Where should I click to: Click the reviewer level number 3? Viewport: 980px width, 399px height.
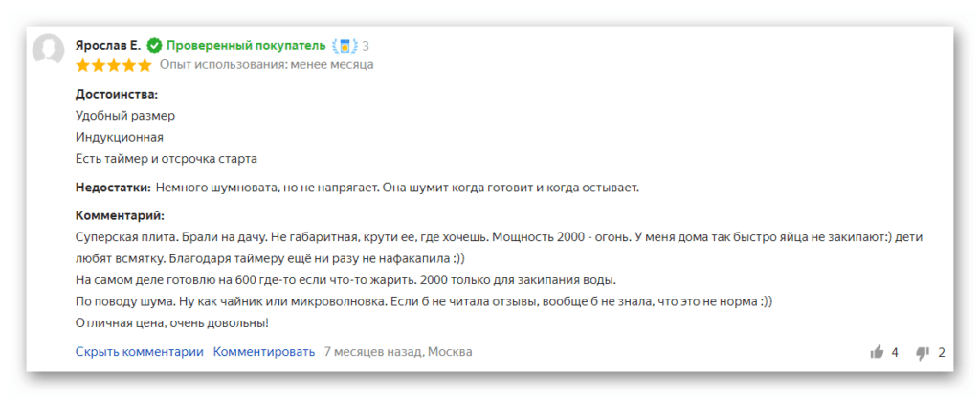366,46
